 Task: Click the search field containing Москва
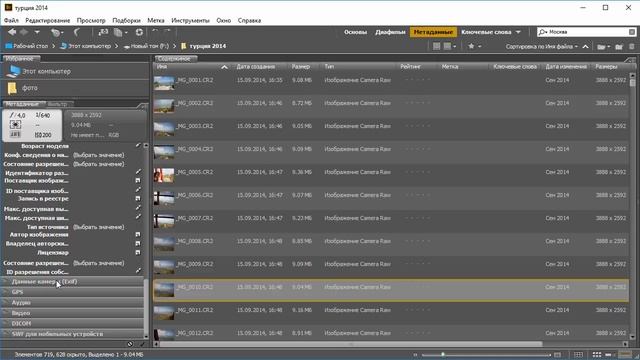(586, 32)
